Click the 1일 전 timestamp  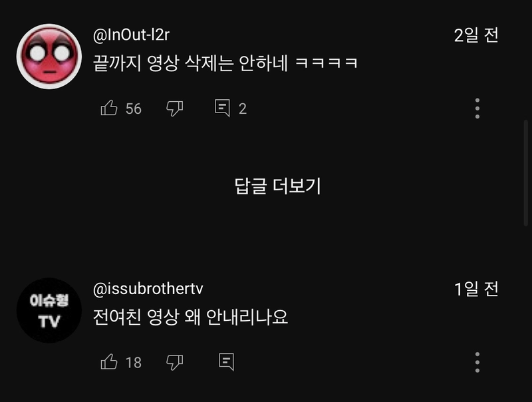click(476, 289)
